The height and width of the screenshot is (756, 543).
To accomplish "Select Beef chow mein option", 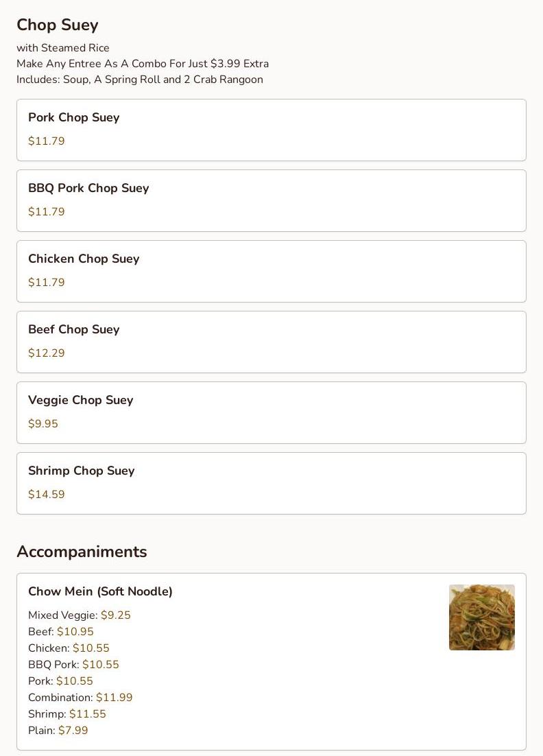I will 61,632.
